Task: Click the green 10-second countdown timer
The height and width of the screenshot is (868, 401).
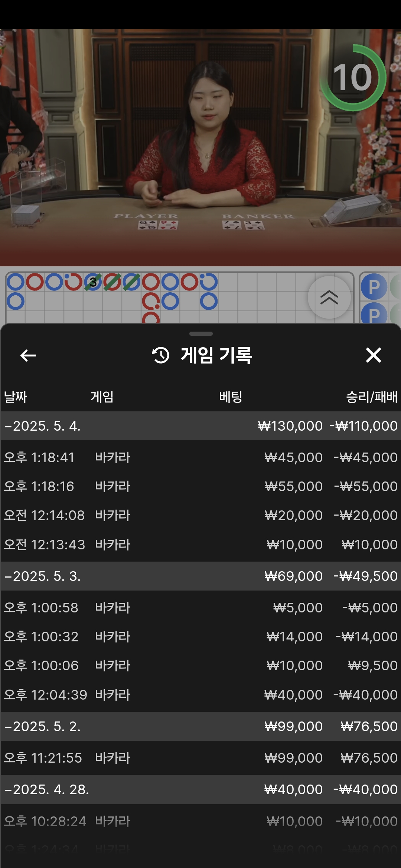Action: point(353,78)
